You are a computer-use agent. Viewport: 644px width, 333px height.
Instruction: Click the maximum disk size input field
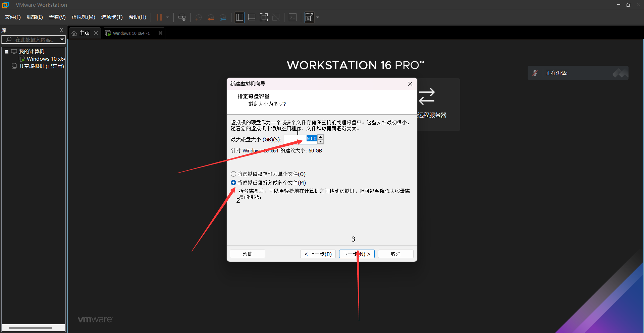(x=301, y=139)
